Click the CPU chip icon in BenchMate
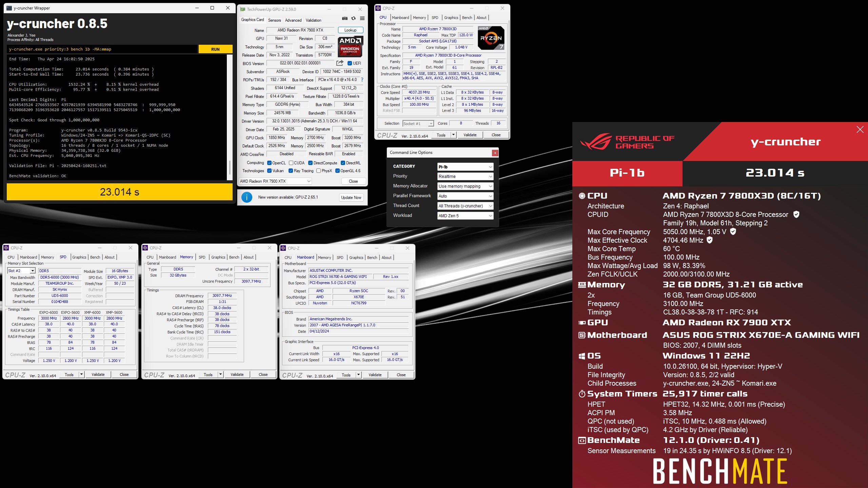 [x=582, y=196]
